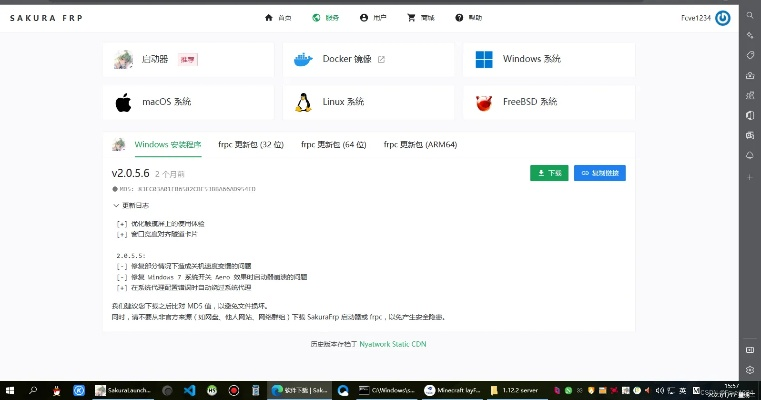Click the version number v2.0.5.6
Viewport: 761px width, 400px height.
coord(131,173)
